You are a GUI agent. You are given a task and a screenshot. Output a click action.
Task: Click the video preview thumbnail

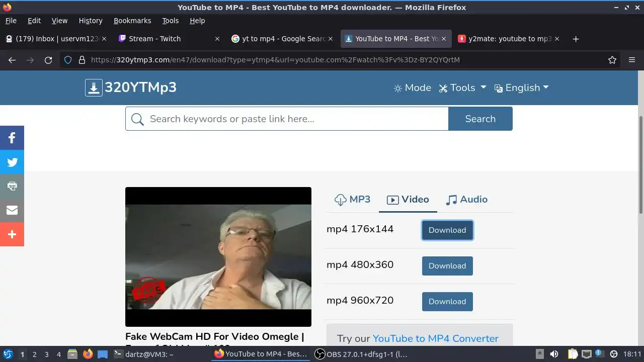[218, 257]
